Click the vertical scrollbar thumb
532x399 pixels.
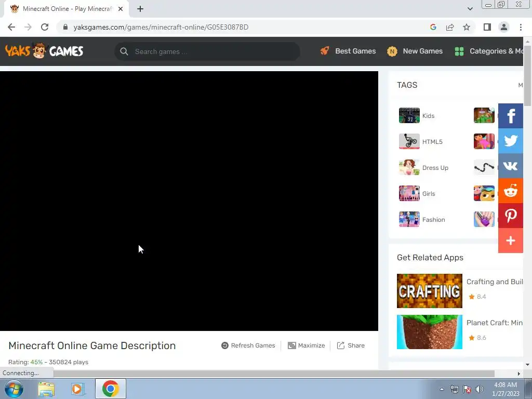pyautogui.click(x=527, y=75)
